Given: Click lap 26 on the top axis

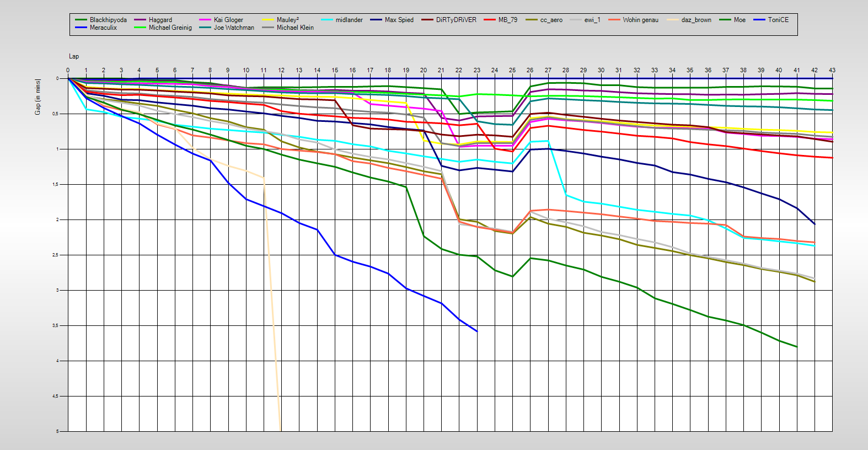Looking at the screenshot, I should (530, 70).
